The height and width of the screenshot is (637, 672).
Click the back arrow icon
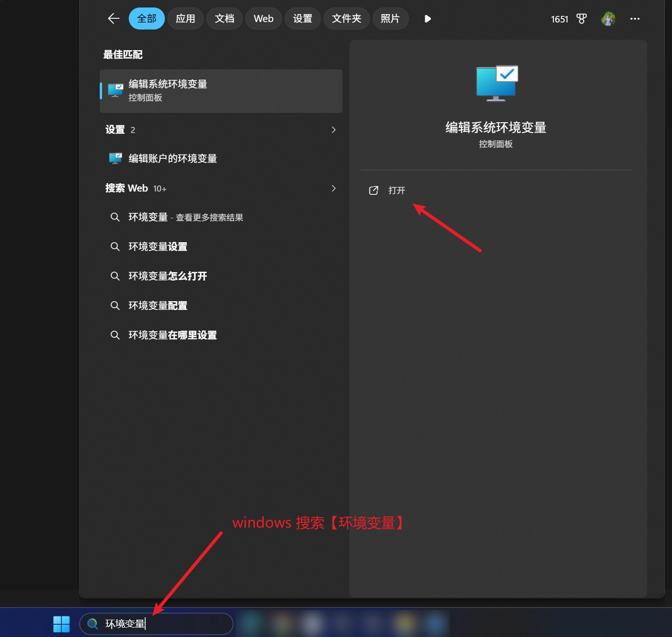tap(114, 18)
